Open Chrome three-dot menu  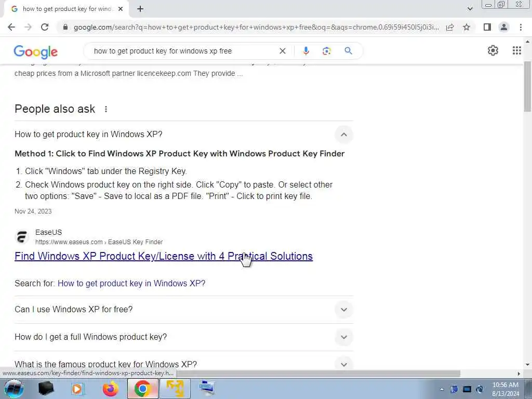(x=521, y=27)
